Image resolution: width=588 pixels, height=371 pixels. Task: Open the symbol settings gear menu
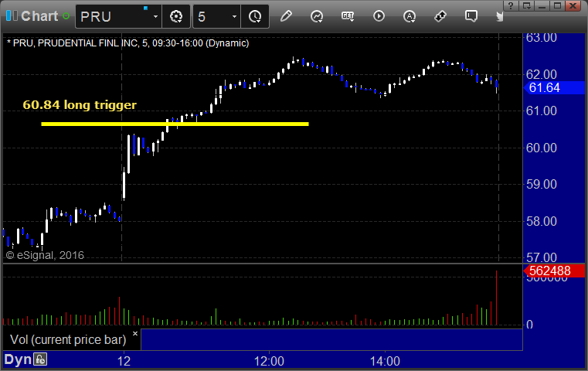pos(176,16)
